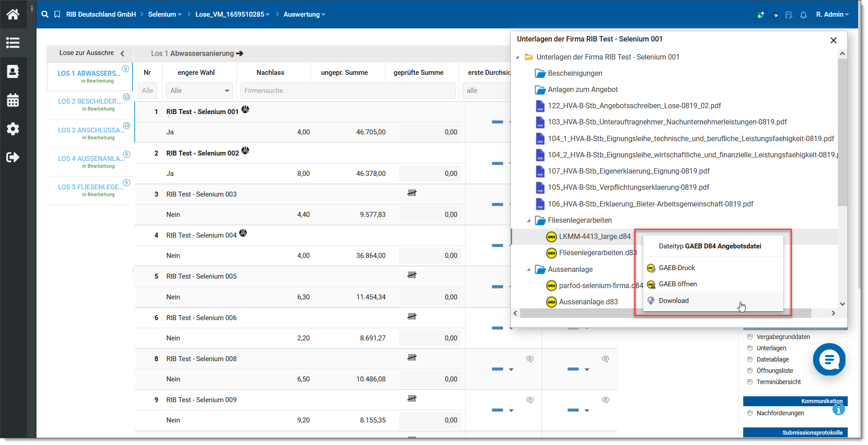Open the calendar sidebar icon

click(13, 100)
